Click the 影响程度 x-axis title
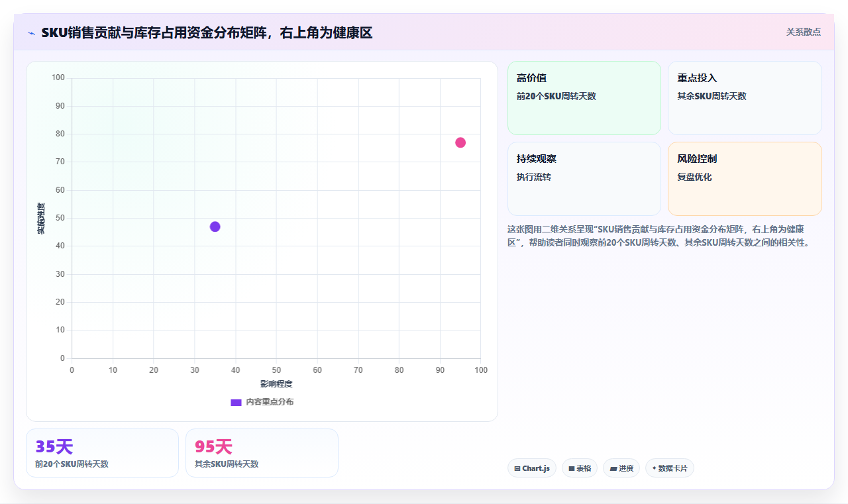Image resolution: width=848 pixels, height=504 pixels. click(x=276, y=384)
